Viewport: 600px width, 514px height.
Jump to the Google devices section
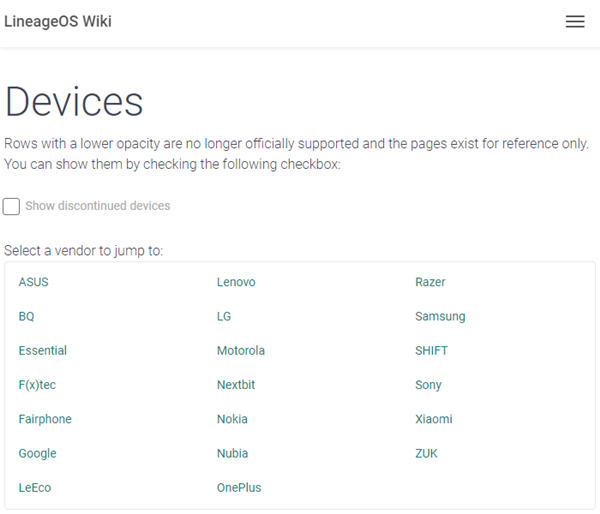point(37,453)
